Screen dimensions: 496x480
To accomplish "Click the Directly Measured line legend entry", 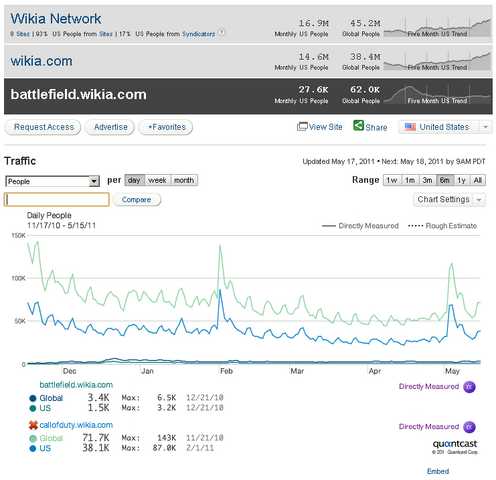I will click(360, 226).
